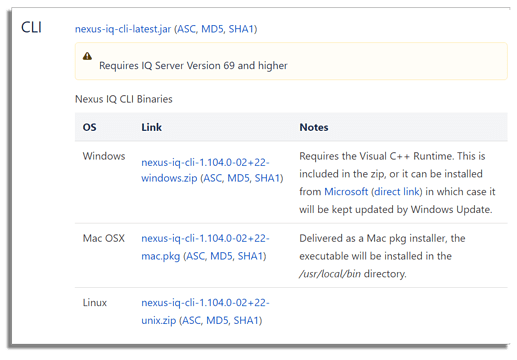The height and width of the screenshot is (360, 517).
Task: Open MD5 link in Windows row
Action: pyautogui.click(x=238, y=178)
